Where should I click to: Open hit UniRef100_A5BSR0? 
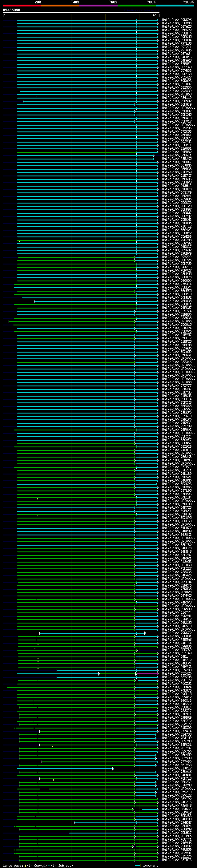177,30
